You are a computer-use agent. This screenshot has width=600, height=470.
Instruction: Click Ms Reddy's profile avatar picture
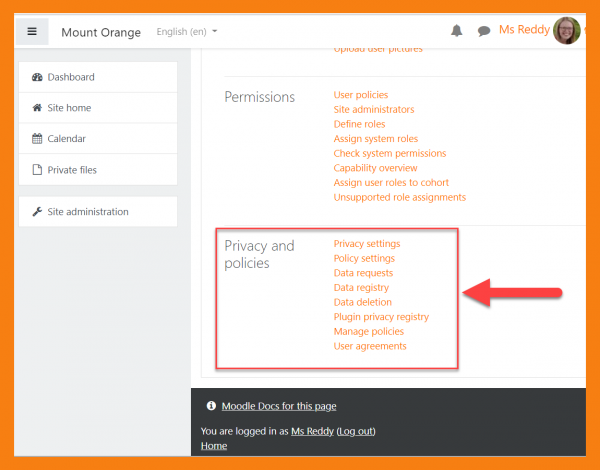click(567, 30)
